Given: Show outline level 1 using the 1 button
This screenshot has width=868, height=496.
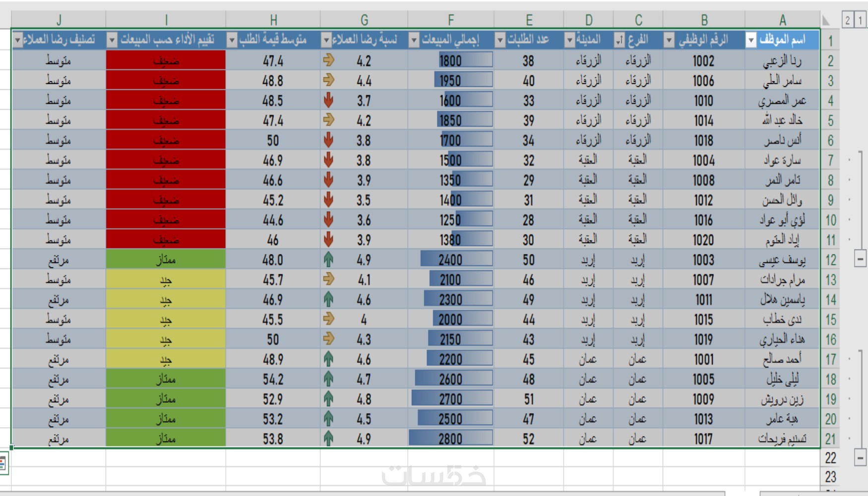Looking at the screenshot, I should 861,20.
